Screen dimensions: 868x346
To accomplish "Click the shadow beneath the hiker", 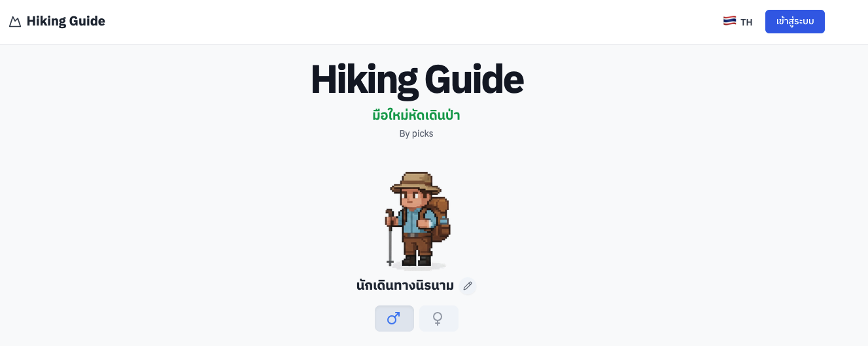I will (x=419, y=266).
